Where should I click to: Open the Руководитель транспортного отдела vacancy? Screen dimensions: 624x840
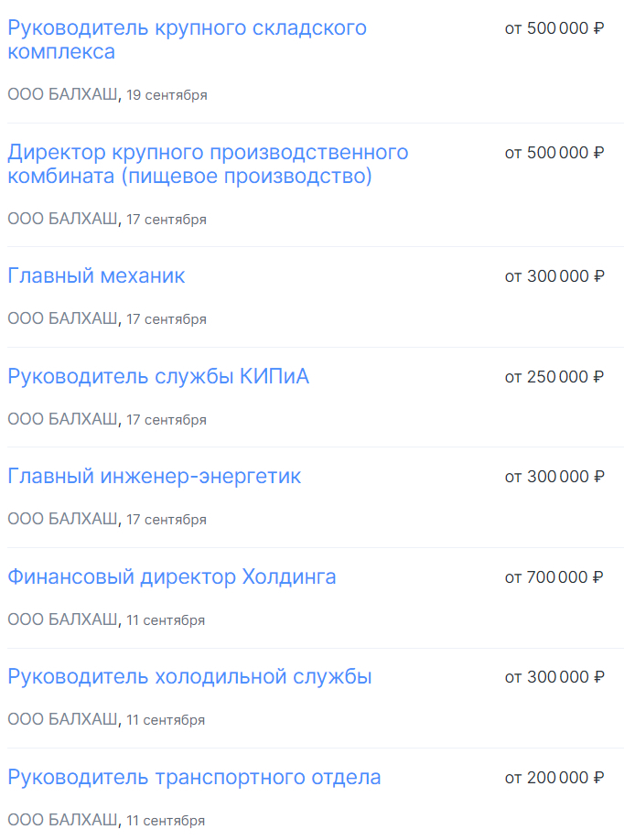point(194,778)
